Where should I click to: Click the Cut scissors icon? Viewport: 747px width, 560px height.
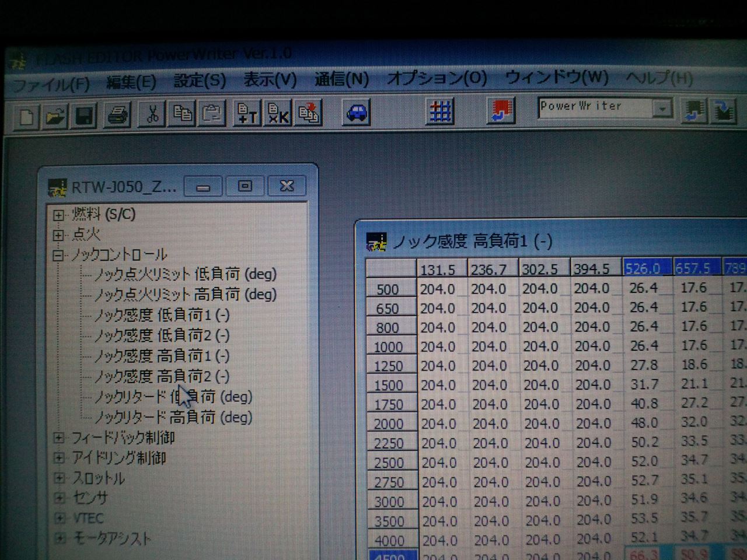[152, 114]
